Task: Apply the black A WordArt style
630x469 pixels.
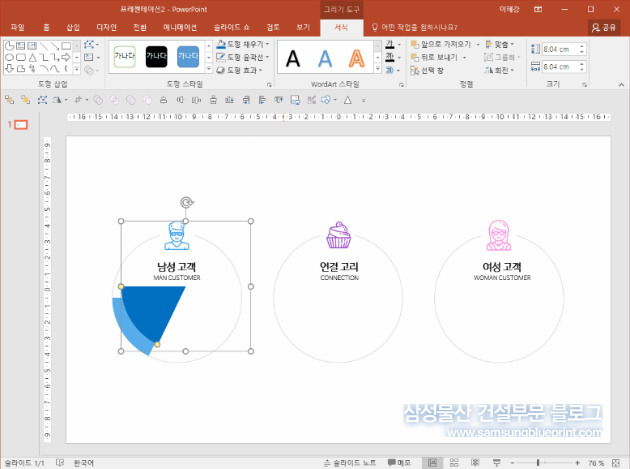Action: (293, 59)
